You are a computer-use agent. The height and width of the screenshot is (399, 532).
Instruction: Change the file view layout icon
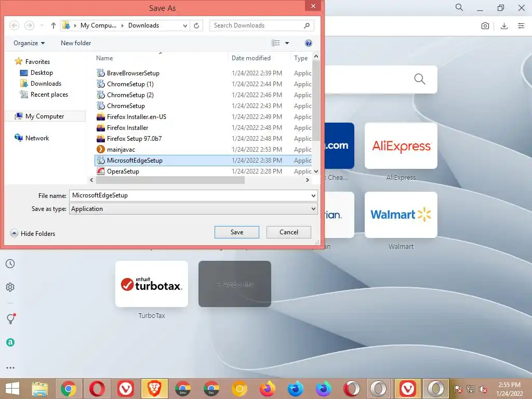[x=275, y=43]
